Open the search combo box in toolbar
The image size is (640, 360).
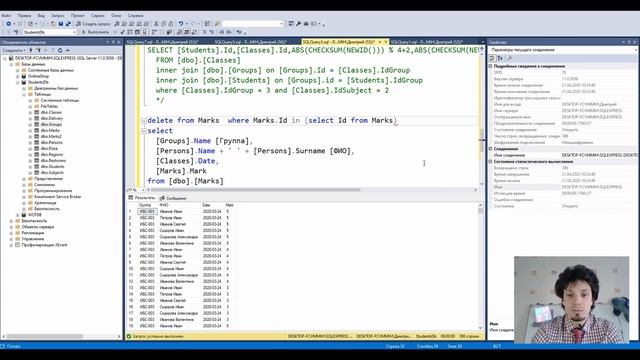253,24
